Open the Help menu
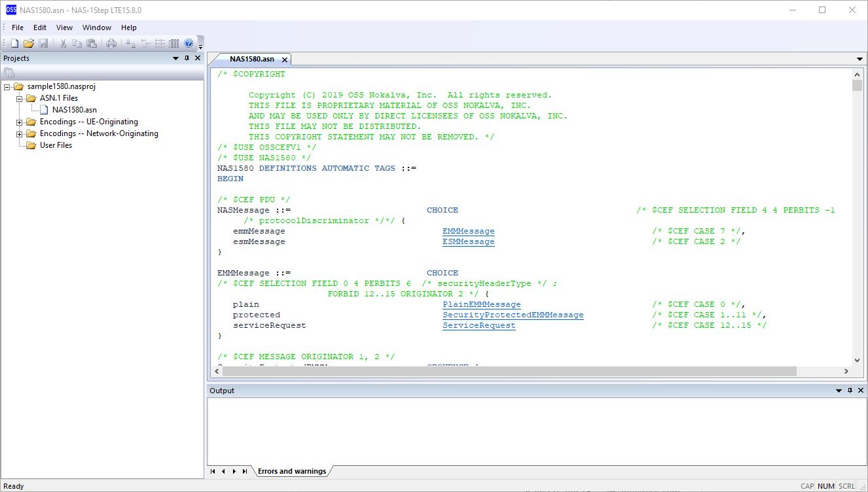Viewport: 868px width, 492px height. [x=129, y=27]
